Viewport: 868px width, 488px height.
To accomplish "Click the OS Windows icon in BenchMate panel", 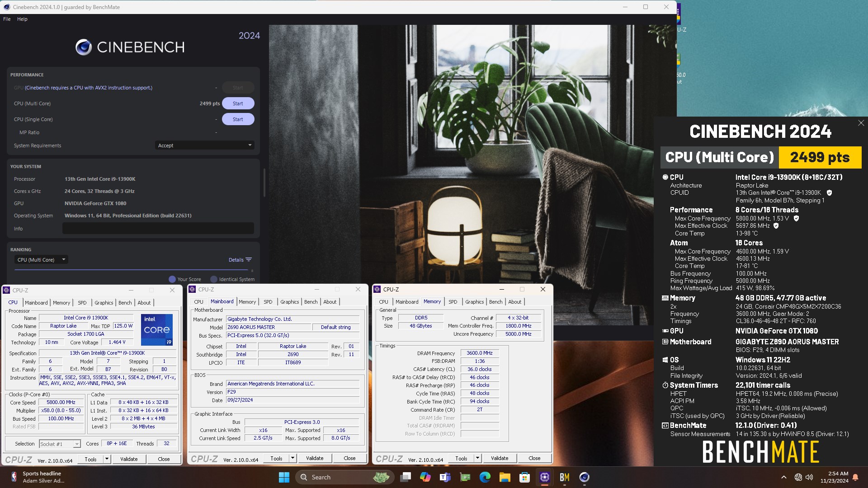I will (x=665, y=360).
